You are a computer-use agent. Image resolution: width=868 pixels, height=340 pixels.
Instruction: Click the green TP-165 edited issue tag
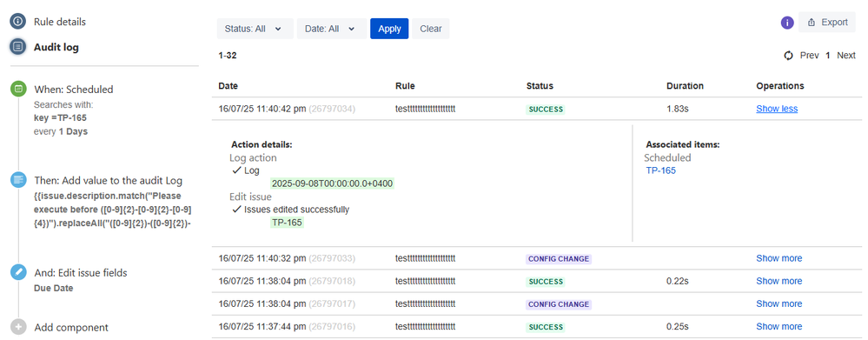pyautogui.click(x=288, y=223)
